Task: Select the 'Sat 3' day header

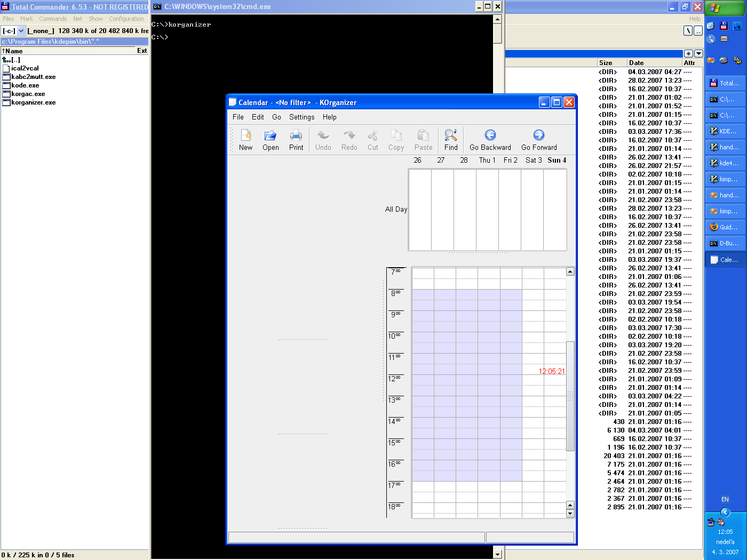Action: coord(534,160)
